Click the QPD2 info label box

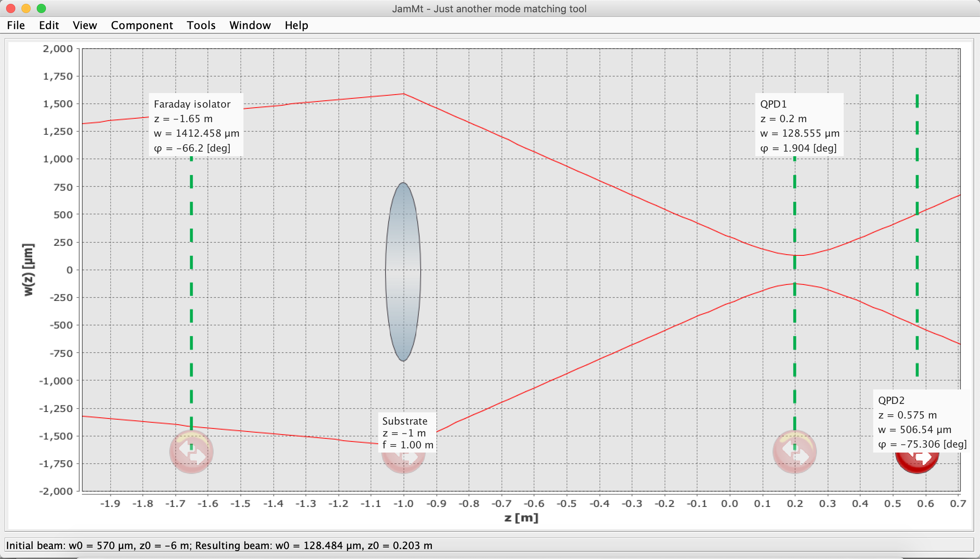(x=921, y=422)
